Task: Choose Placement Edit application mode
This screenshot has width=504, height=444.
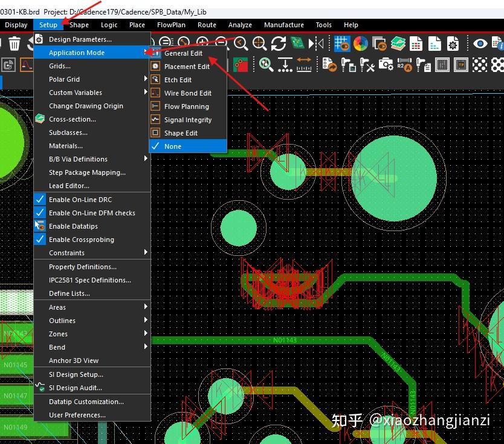Action: pos(188,67)
